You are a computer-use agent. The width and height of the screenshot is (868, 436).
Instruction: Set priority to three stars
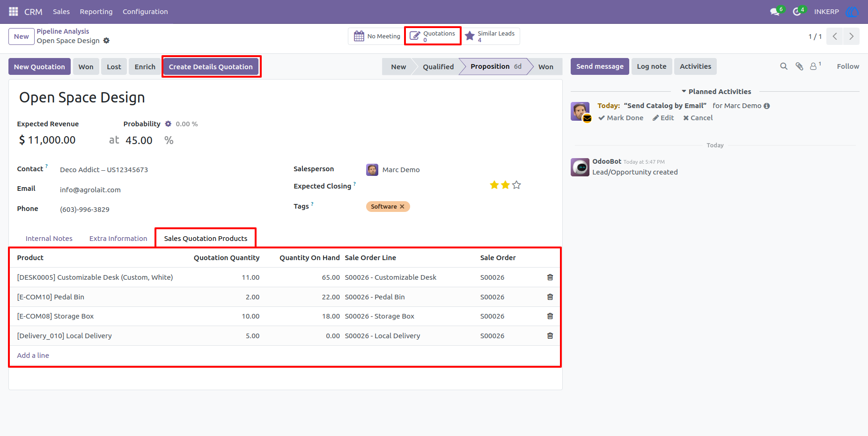point(516,185)
